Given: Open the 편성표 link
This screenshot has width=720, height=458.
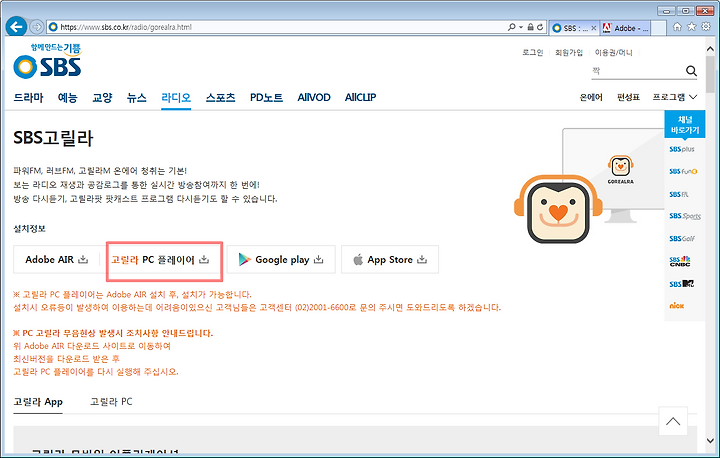Looking at the screenshot, I should point(628,97).
